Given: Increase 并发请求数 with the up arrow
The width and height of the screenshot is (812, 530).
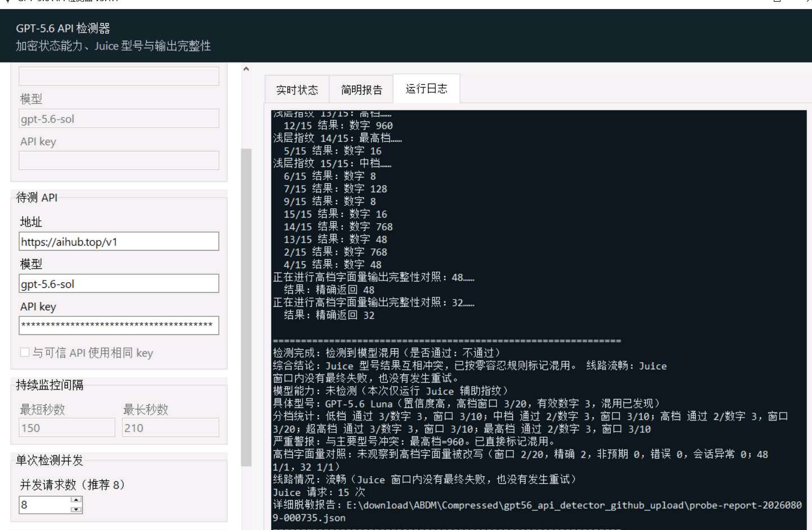Looking at the screenshot, I should 76,500.
